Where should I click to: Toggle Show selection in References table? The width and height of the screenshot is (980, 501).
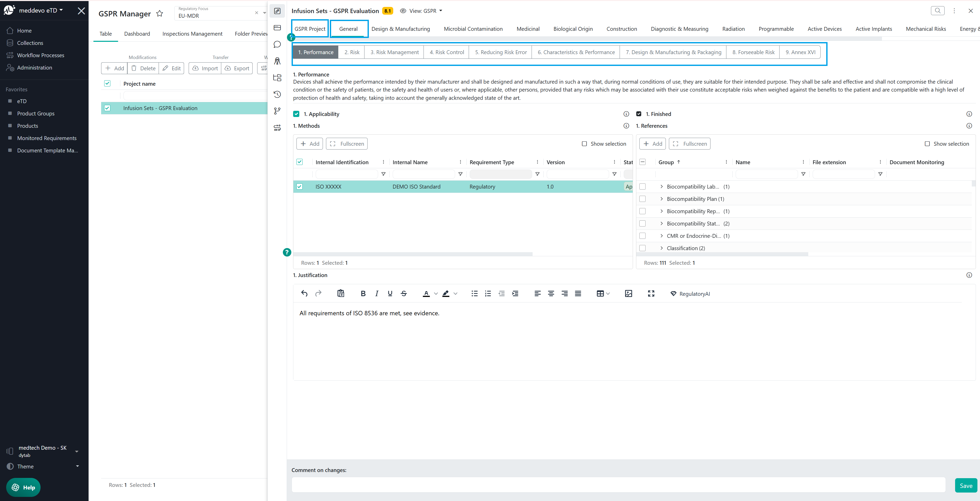[927, 144]
